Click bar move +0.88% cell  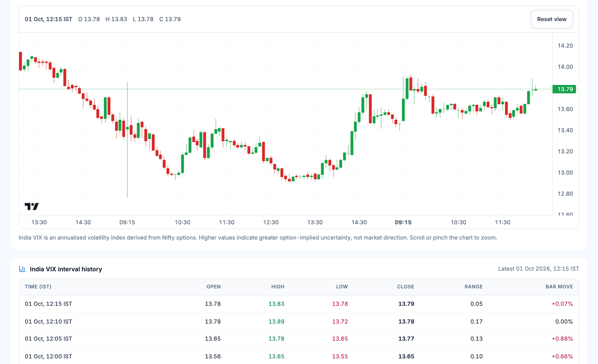point(562,339)
